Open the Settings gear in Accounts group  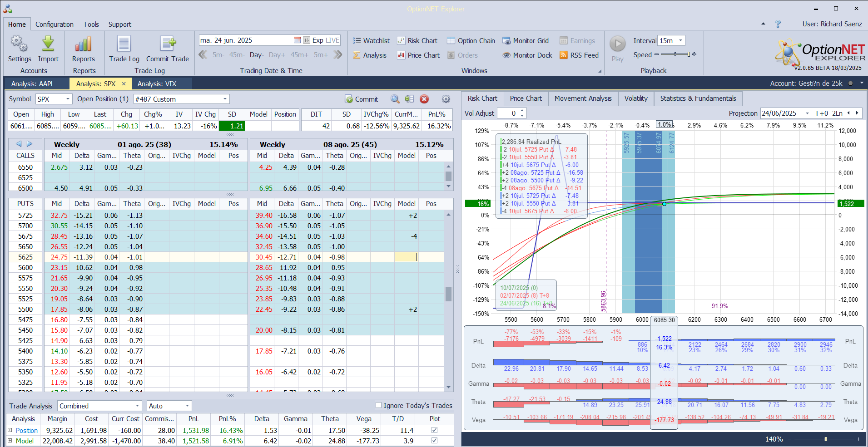click(20, 49)
